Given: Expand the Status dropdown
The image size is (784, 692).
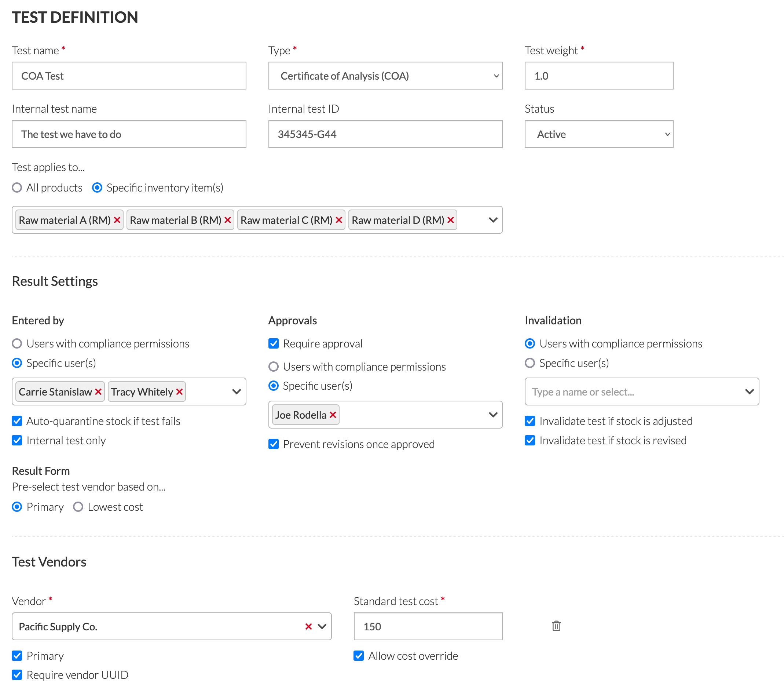Looking at the screenshot, I should click(x=598, y=134).
